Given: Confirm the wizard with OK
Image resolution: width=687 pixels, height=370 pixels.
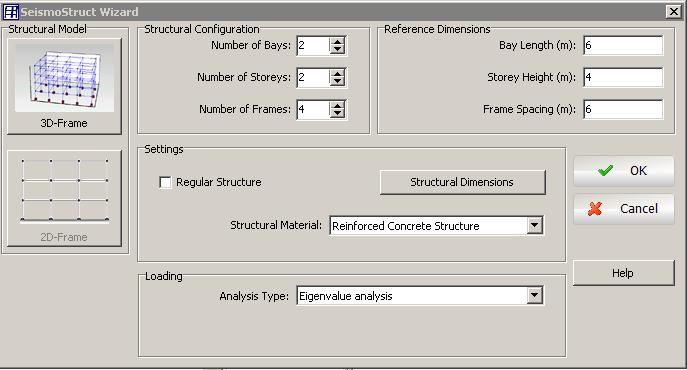Looking at the screenshot, I should coord(623,171).
